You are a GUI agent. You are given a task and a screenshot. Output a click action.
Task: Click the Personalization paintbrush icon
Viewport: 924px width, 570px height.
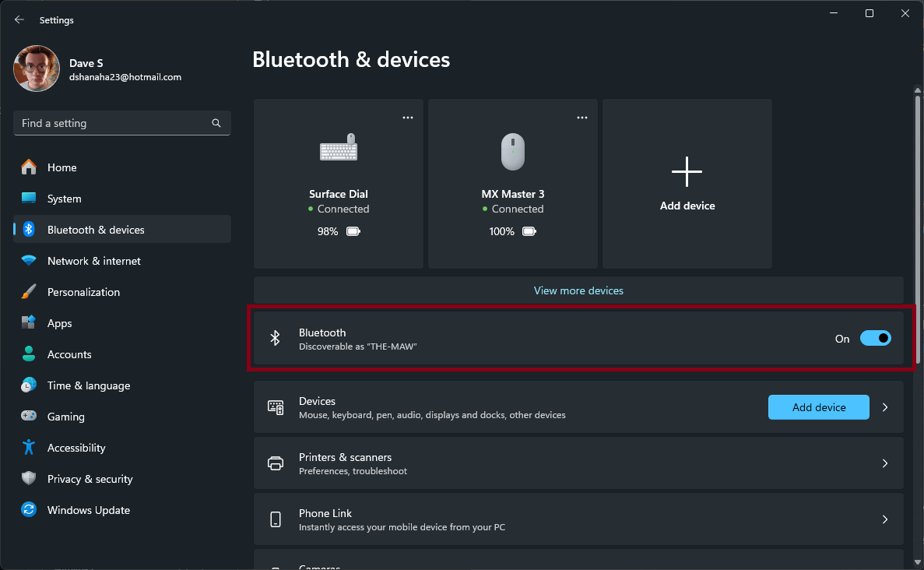pos(28,292)
